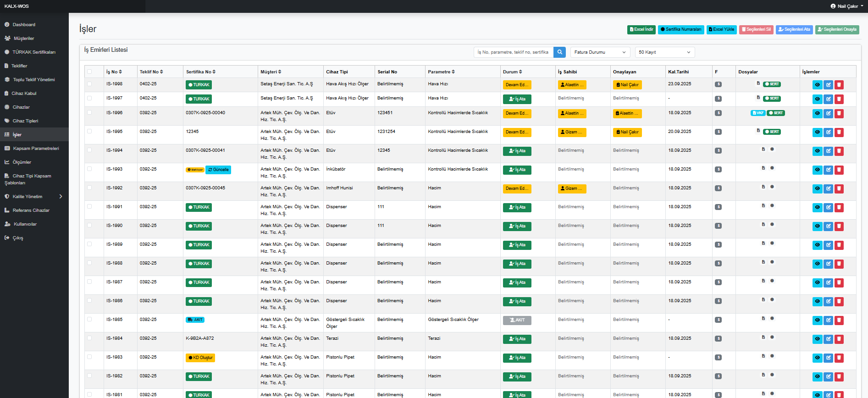Screen dimensions: 868x398
Task: Sort table by Müşteri column
Action: [271, 72]
